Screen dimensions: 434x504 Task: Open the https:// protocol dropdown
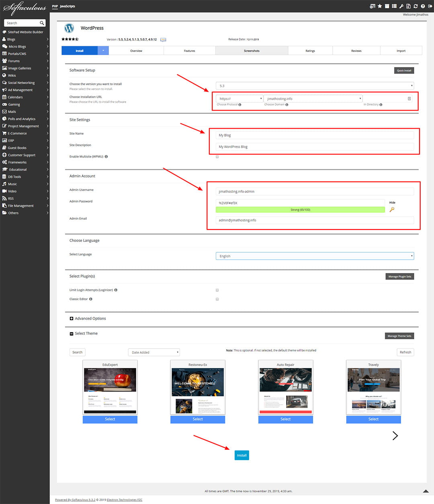240,98
